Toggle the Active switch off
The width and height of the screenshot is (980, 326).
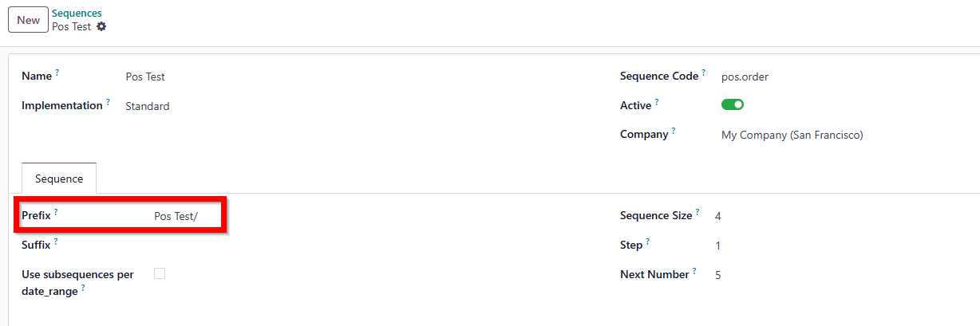pyautogui.click(x=733, y=104)
